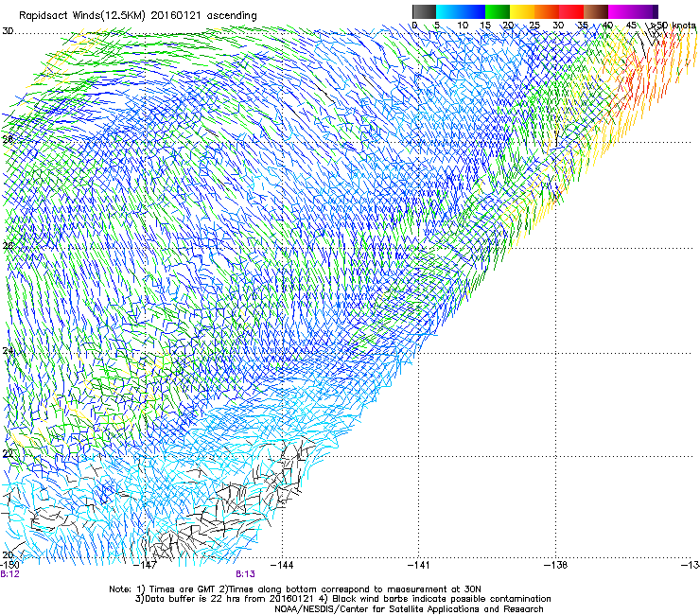Screen dimensions: 700x615
Task: Click the longitude label '-138'
Action: [x=556, y=565]
